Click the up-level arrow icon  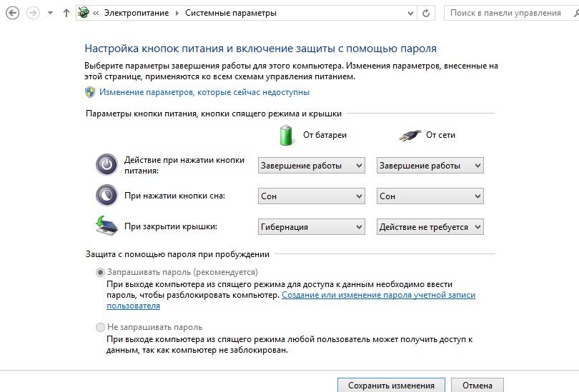coord(66,13)
